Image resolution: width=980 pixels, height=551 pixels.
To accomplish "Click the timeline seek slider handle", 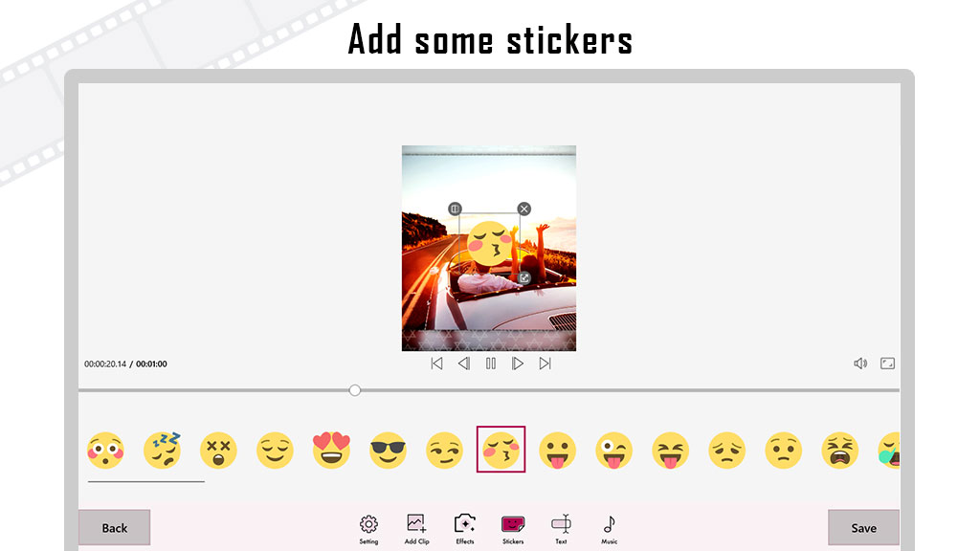I will pyautogui.click(x=355, y=390).
